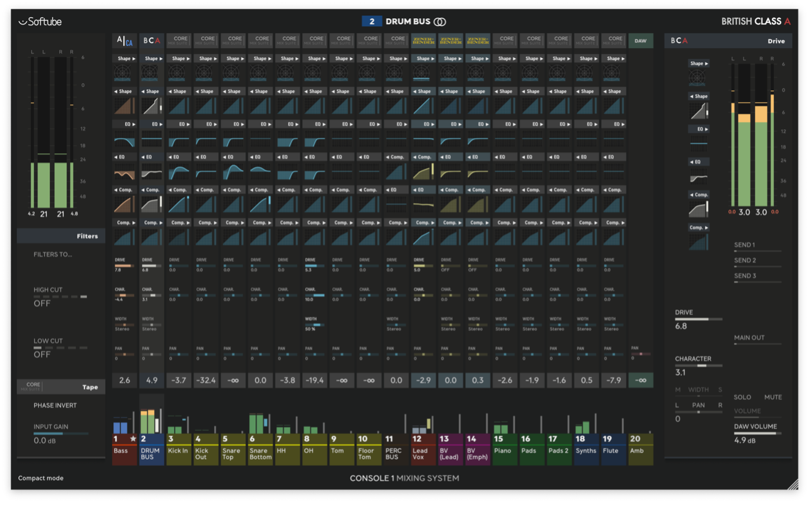The height and width of the screenshot is (505, 812).
Task: Click the Compact mode button
Action: 40,478
